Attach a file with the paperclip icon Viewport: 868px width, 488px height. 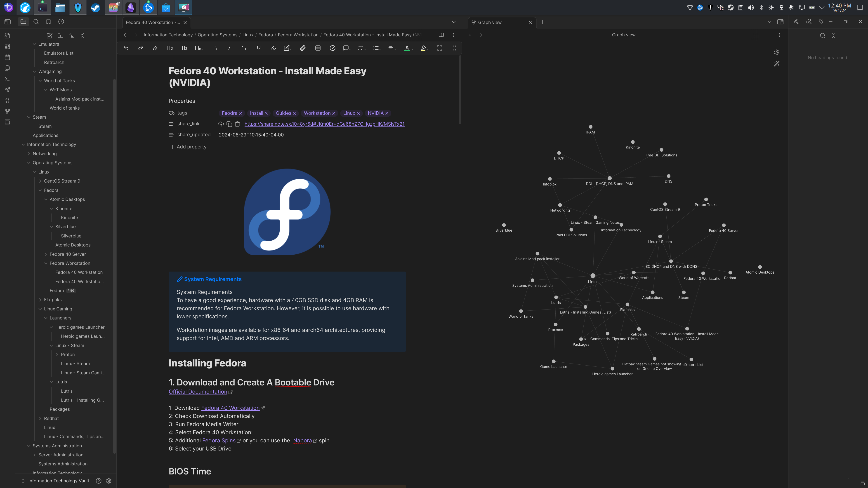coord(303,48)
